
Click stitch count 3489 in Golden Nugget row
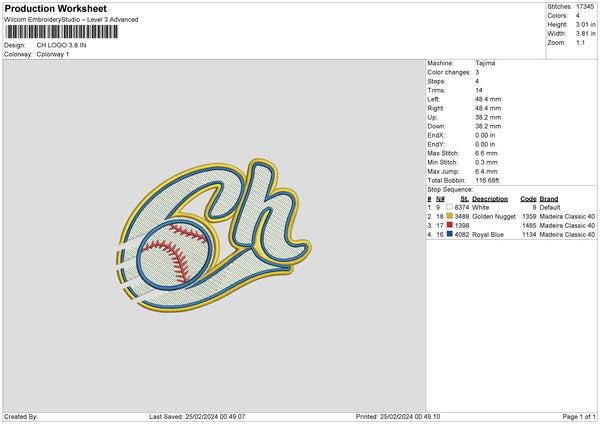coord(462,217)
